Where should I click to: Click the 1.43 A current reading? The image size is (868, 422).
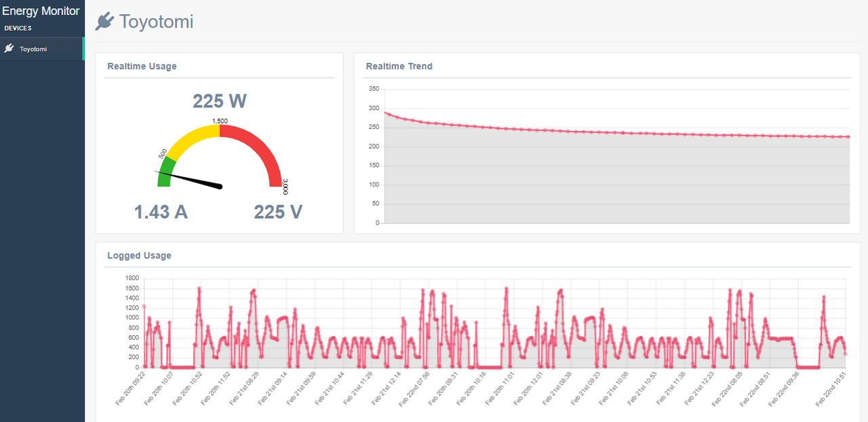(161, 212)
